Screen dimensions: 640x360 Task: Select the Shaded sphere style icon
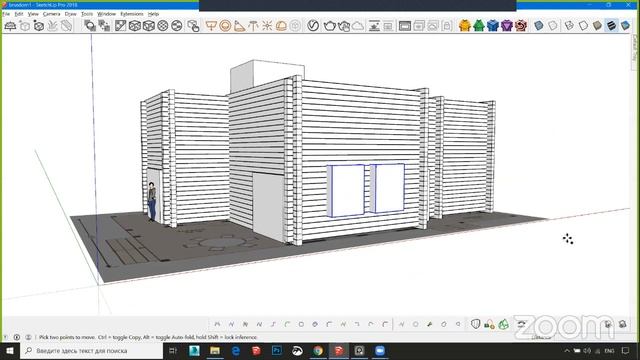(x=162, y=26)
